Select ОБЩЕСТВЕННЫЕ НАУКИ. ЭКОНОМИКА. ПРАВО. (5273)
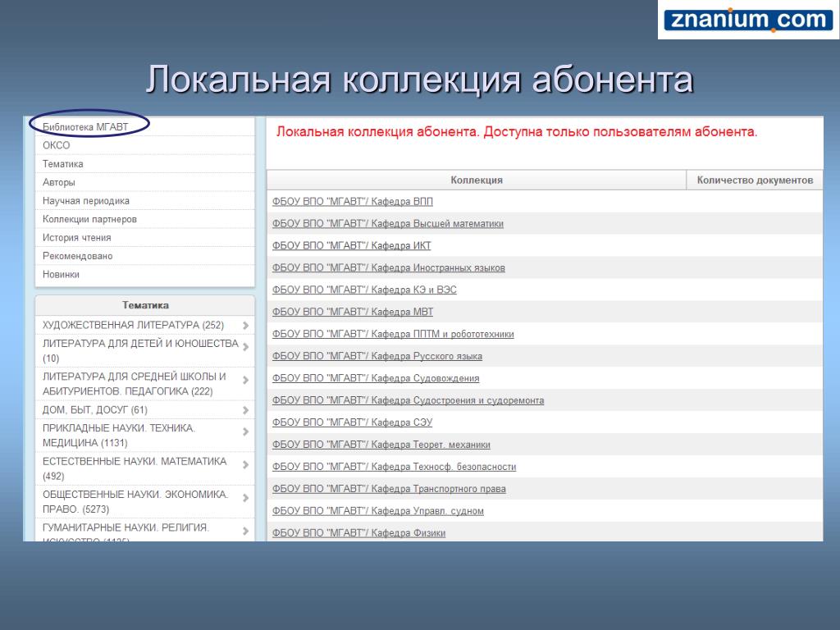Viewport: 840px width, 630px height. pos(135,502)
